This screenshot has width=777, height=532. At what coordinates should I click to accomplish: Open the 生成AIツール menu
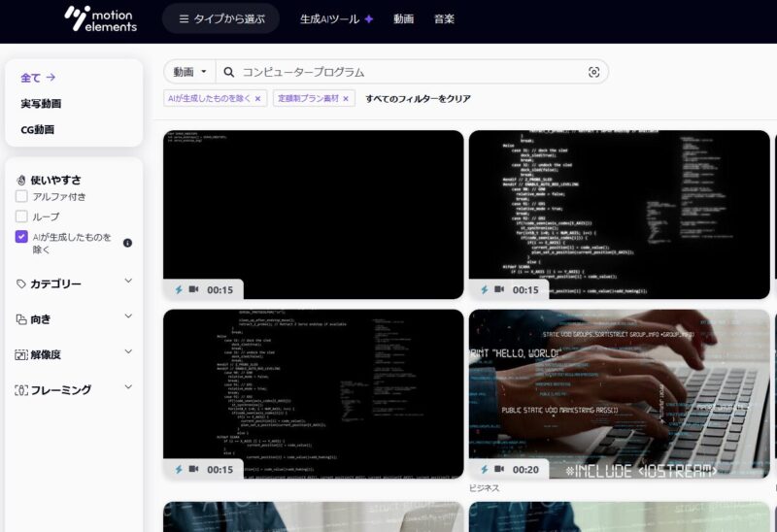click(336, 18)
